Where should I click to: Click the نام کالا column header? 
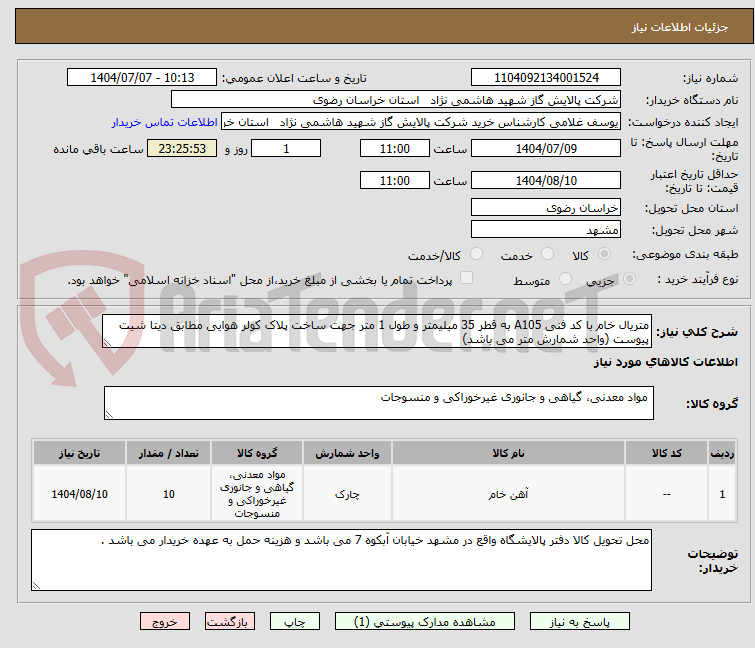click(508, 453)
